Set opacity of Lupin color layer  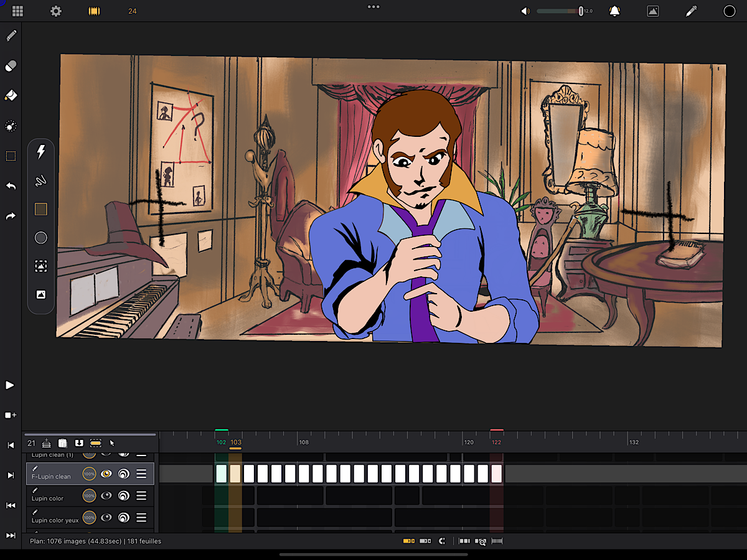pyautogui.click(x=90, y=495)
